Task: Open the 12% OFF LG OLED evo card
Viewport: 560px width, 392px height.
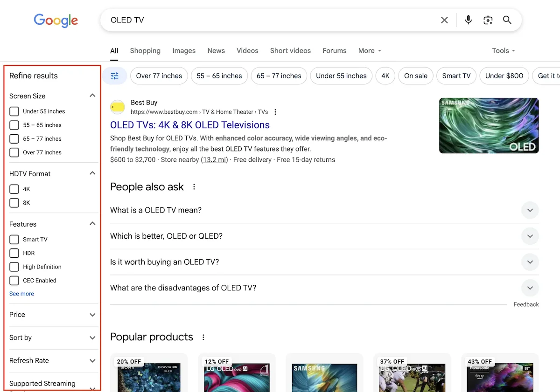Action: [x=237, y=373]
